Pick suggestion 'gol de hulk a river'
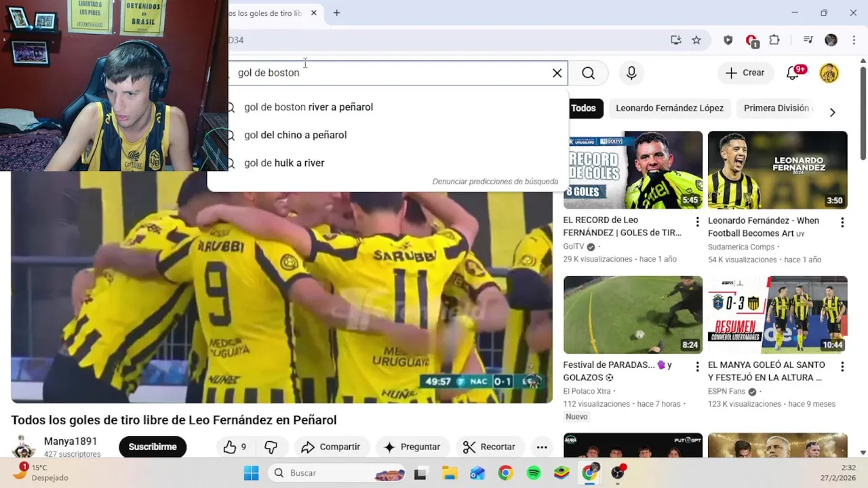This screenshot has width=868, height=488. [x=284, y=163]
